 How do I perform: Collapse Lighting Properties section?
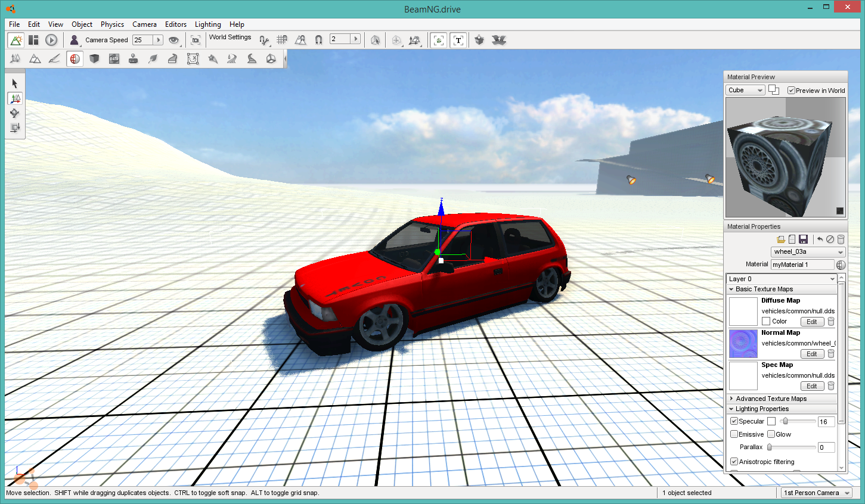tap(782, 409)
